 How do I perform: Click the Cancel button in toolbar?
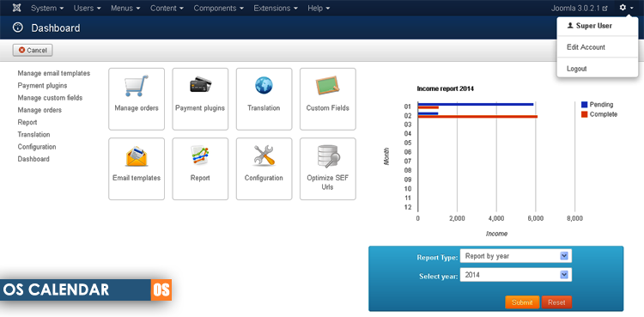[33, 50]
